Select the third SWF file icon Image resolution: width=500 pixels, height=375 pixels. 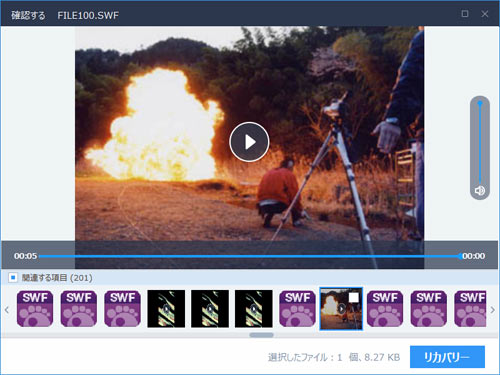coord(122,309)
